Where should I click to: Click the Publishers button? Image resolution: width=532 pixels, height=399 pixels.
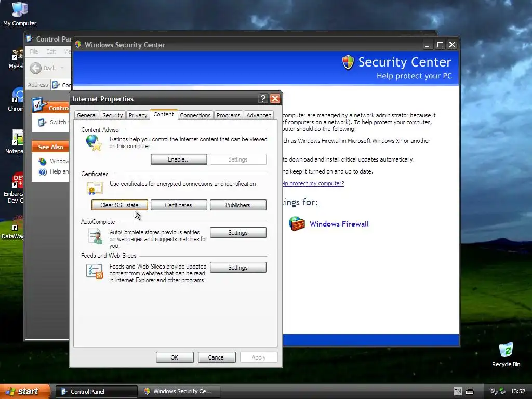pos(238,205)
